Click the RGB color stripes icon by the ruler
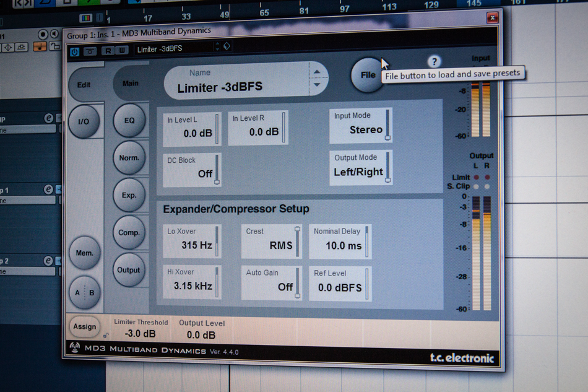Screen dimensions: 588x392 tap(86, 18)
